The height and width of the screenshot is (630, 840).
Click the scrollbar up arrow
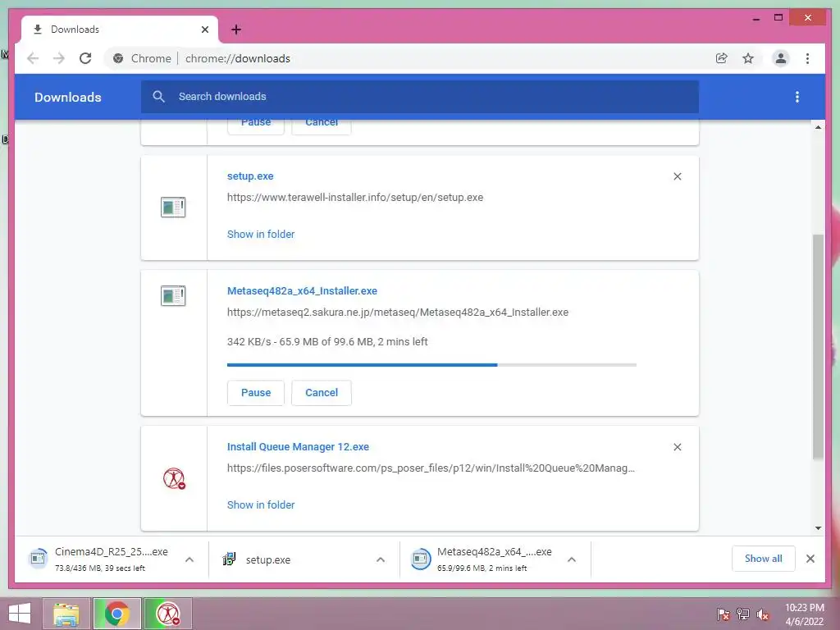818,127
